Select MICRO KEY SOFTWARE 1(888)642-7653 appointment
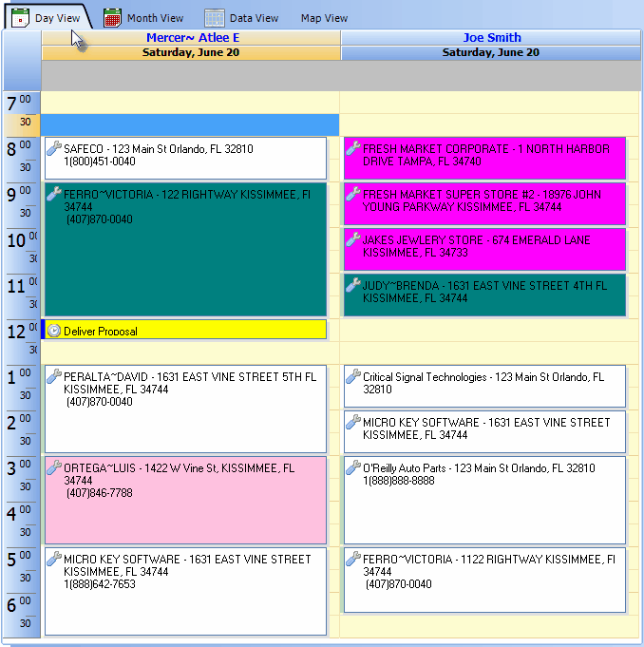This screenshot has width=644, height=647. click(x=185, y=591)
